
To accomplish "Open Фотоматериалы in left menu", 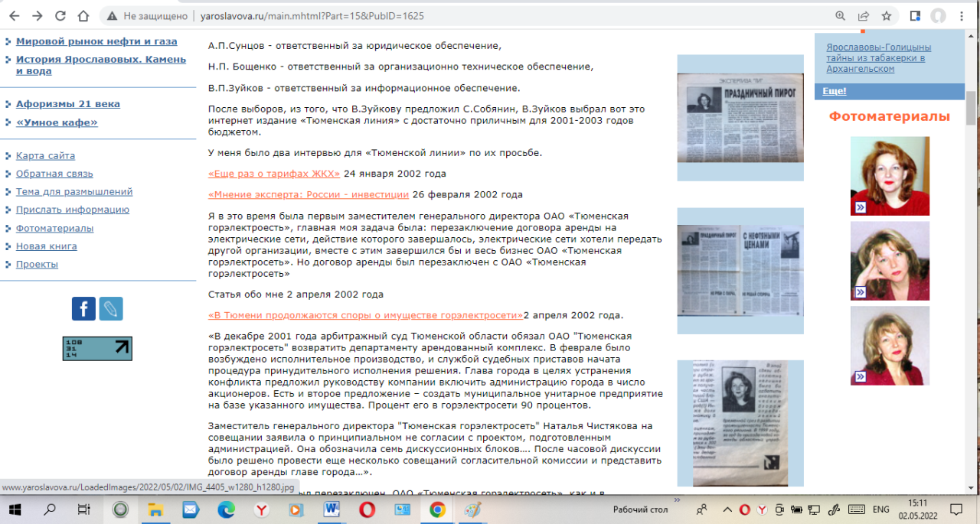I will pos(55,228).
